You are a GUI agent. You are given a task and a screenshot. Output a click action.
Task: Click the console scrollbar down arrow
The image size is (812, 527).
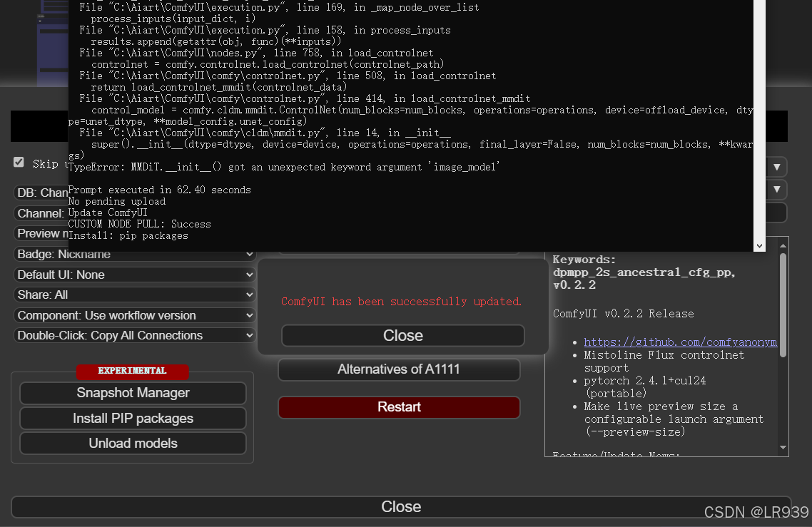coord(760,247)
